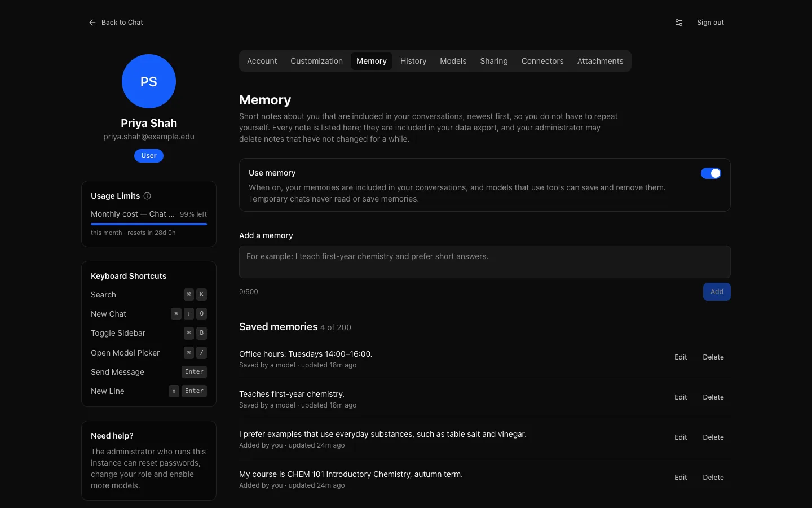Open the Account tab
This screenshot has height=508, width=812.
(262, 61)
